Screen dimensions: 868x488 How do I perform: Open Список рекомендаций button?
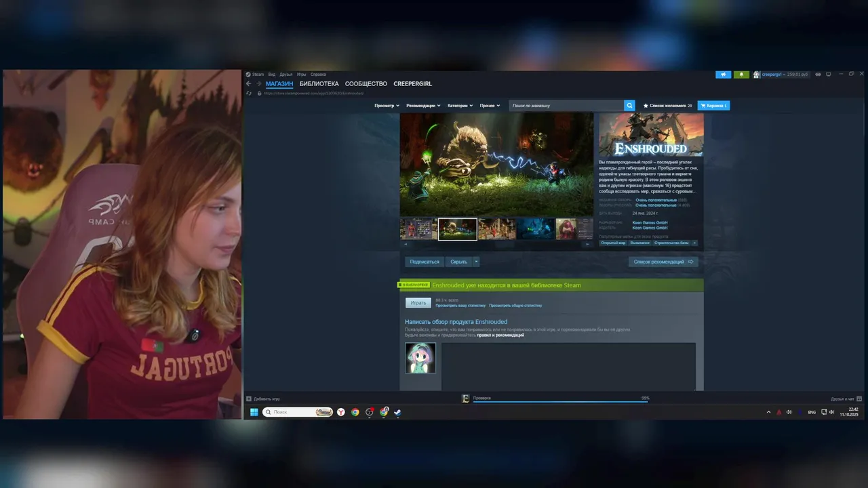[x=663, y=262]
